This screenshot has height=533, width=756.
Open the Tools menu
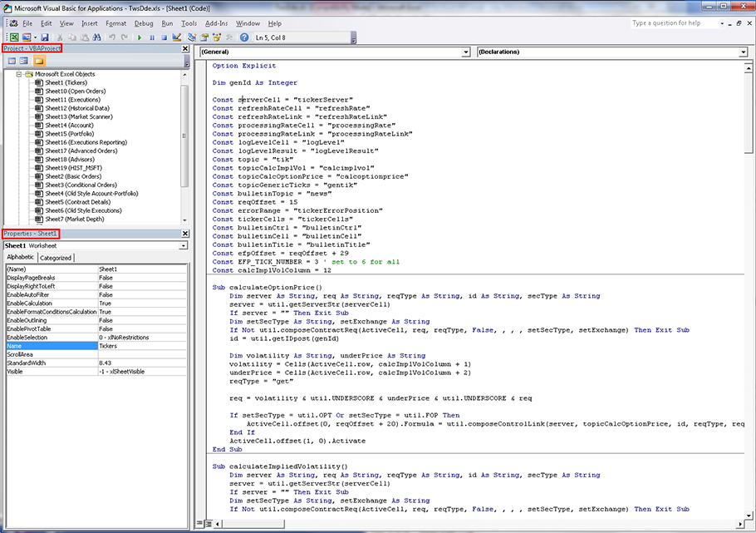coord(189,23)
